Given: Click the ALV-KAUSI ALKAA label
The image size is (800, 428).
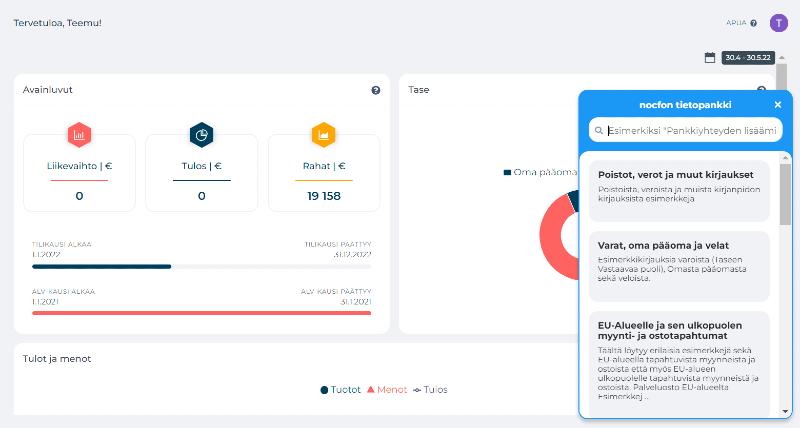Looking at the screenshot, I should [63, 291].
